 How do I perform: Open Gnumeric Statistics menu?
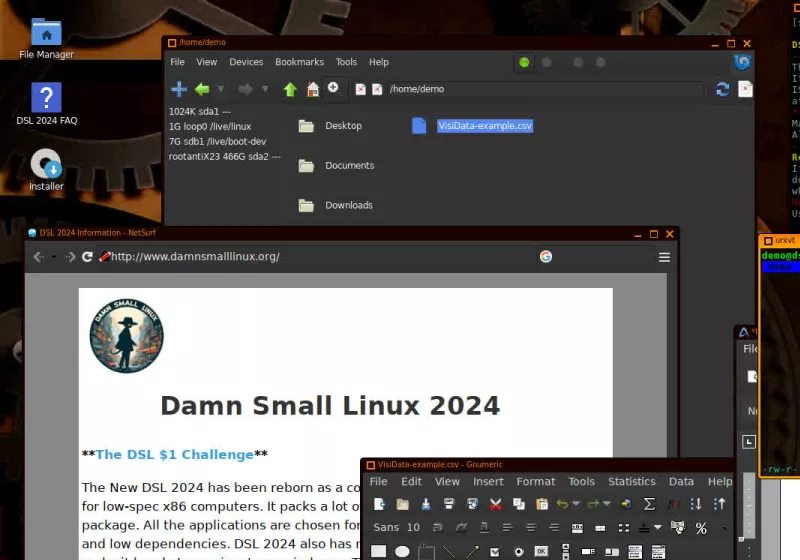[632, 481]
